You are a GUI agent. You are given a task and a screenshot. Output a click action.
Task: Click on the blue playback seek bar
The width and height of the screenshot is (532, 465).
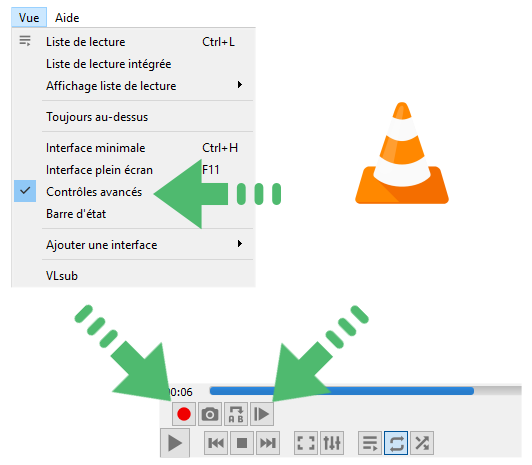[x=342, y=391]
